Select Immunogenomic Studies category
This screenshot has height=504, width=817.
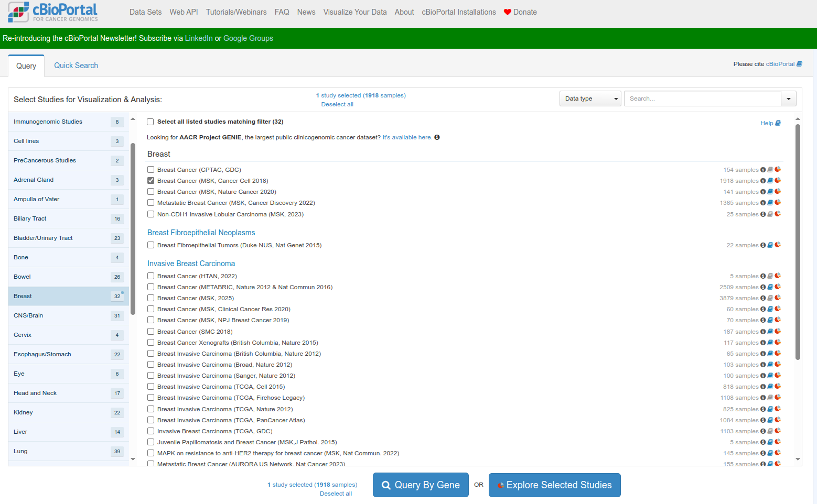68,122
